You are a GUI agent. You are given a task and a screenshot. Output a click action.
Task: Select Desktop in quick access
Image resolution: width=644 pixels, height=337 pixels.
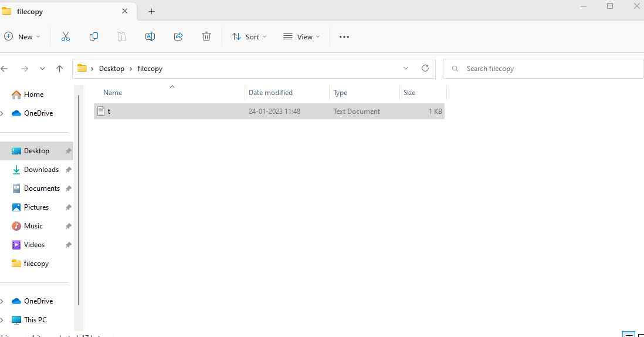click(36, 151)
